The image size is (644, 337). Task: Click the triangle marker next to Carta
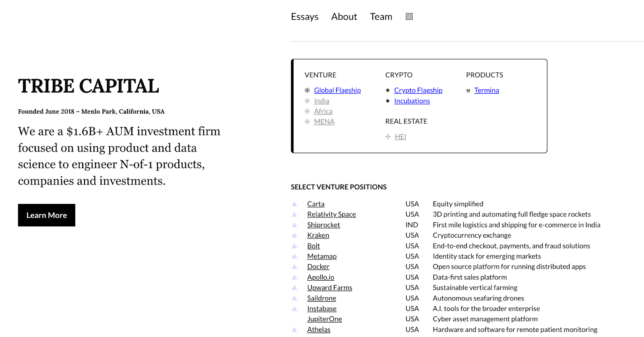click(294, 204)
